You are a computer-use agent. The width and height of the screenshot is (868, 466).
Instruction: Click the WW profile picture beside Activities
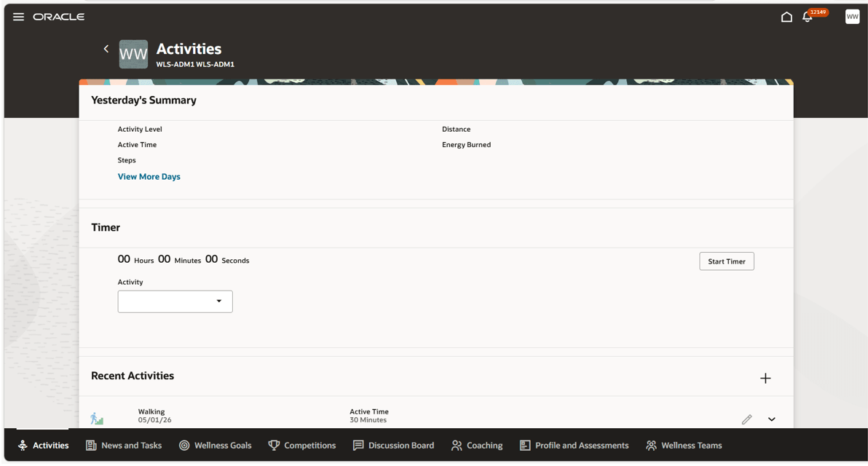133,54
